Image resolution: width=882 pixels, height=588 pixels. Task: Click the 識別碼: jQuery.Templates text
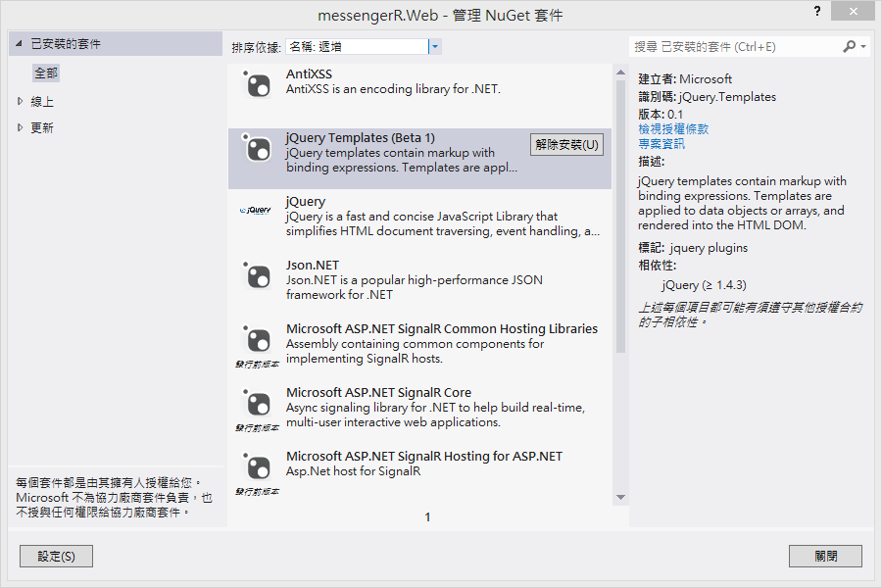(x=707, y=97)
